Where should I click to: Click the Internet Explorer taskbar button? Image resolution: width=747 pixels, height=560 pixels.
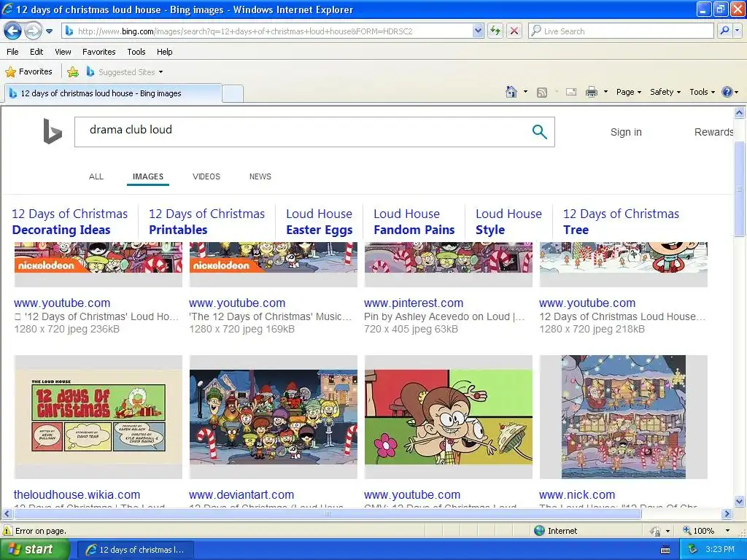tap(135, 550)
